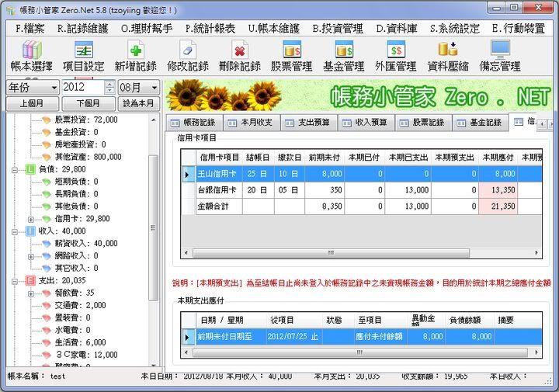Click left tree vertical scrollbar thumb
The height and width of the screenshot is (392, 559).
tap(153, 228)
